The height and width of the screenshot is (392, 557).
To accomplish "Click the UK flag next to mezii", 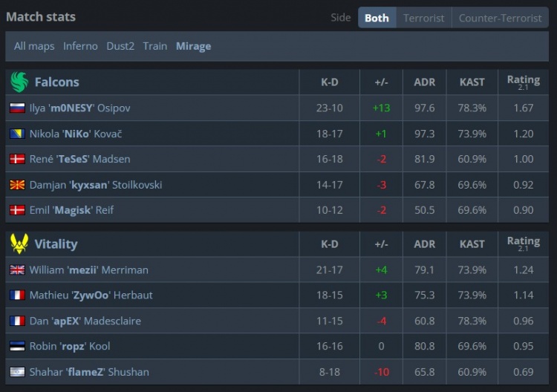I will (x=17, y=270).
